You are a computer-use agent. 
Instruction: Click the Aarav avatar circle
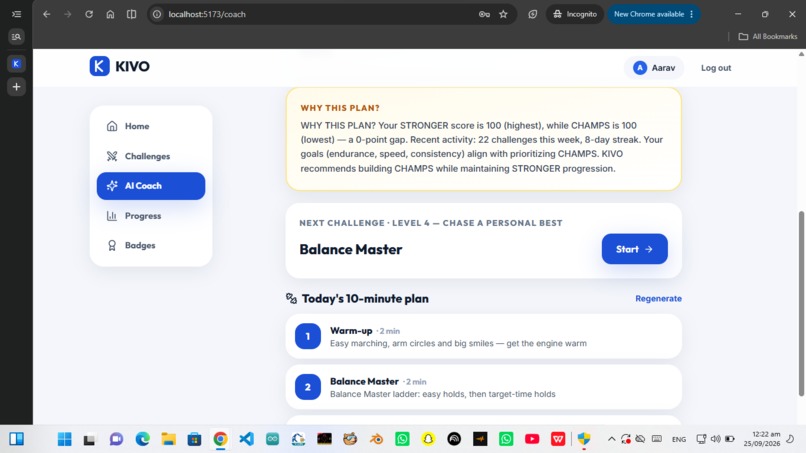pos(639,68)
